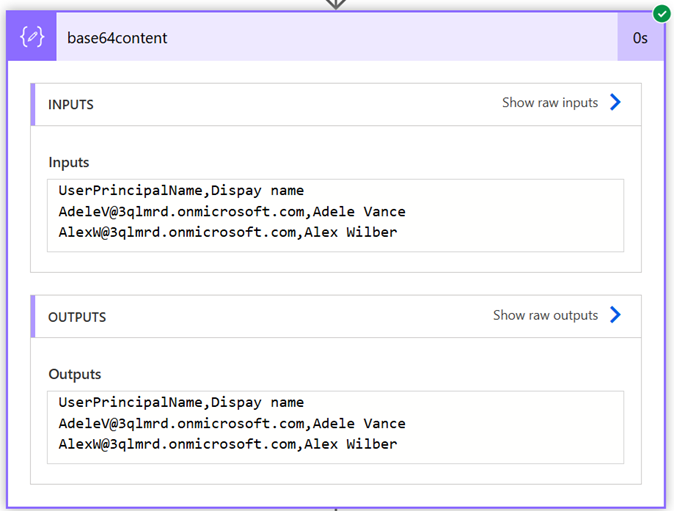Click the 0s duration badge

(640, 38)
